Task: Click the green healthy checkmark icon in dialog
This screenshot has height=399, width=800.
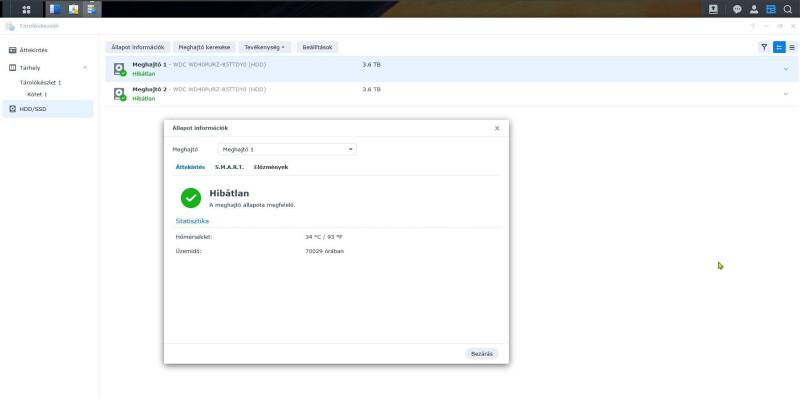Action: coord(191,198)
